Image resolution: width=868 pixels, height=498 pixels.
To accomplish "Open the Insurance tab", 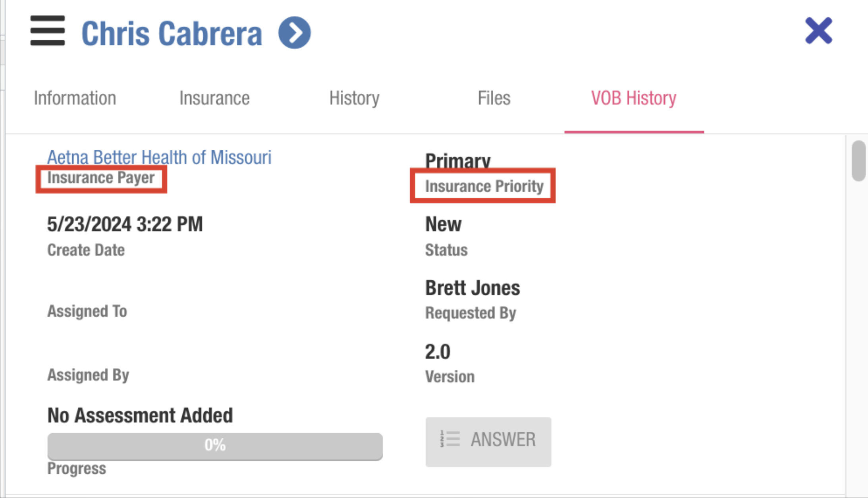I will (x=214, y=98).
